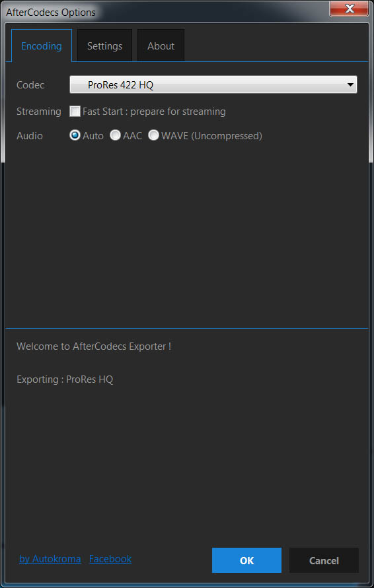Select WAVE (Uncompressed) audio option
The height and width of the screenshot is (588, 374).
click(x=153, y=135)
